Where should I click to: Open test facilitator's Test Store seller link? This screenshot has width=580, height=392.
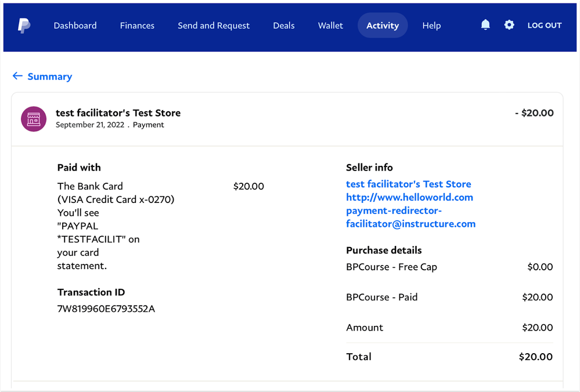(x=408, y=184)
